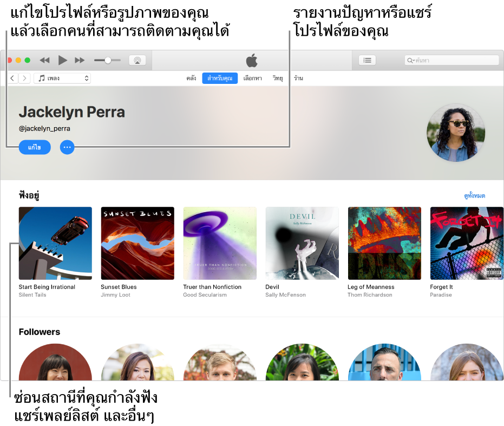Switch to the วิทยุ tab
This screenshot has width=504, height=426.
click(278, 78)
